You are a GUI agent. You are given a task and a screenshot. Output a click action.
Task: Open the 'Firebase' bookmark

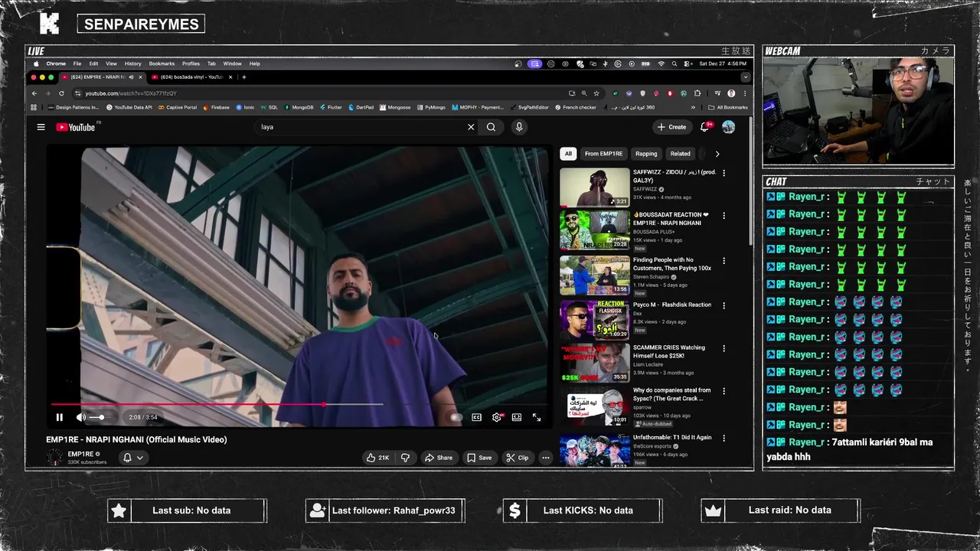point(216,107)
